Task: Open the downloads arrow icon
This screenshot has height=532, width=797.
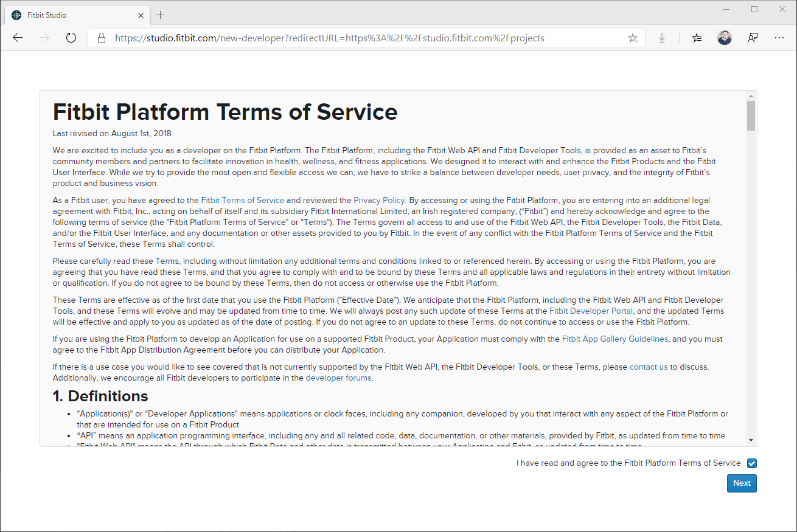Action: [x=662, y=38]
